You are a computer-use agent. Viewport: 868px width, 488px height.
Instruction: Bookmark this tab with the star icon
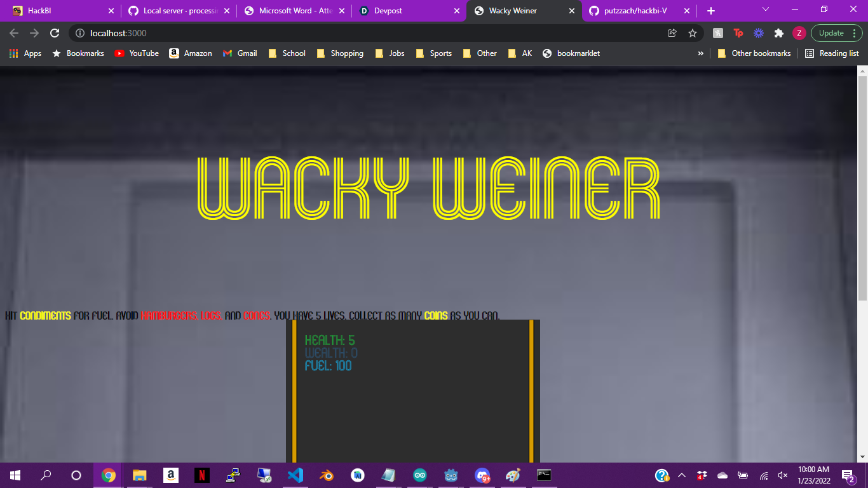click(693, 33)
